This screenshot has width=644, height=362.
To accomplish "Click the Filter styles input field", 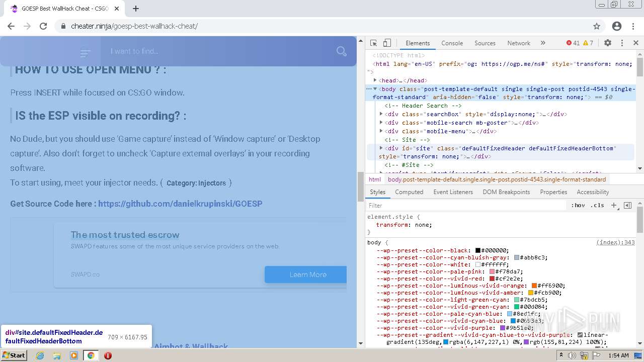I will click(466, 205).
